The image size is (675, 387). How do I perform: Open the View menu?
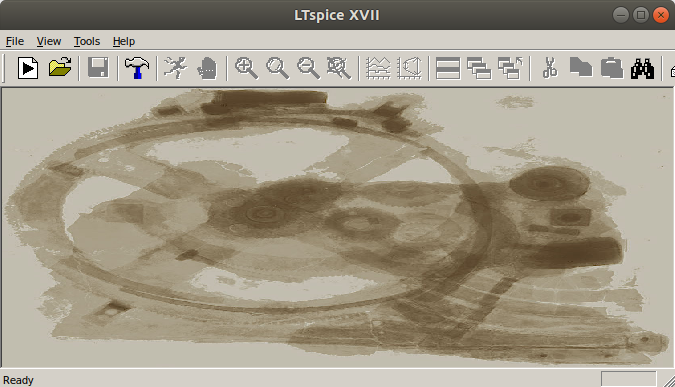(x=49, y=41)
